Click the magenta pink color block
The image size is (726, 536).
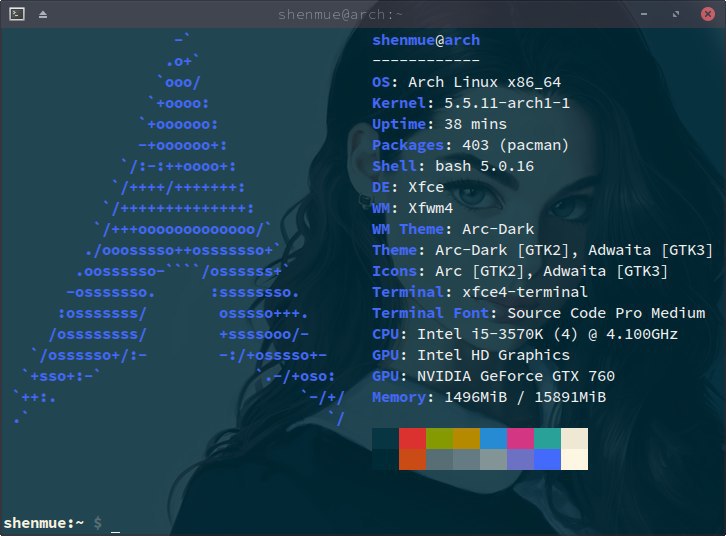pos(520,438)
